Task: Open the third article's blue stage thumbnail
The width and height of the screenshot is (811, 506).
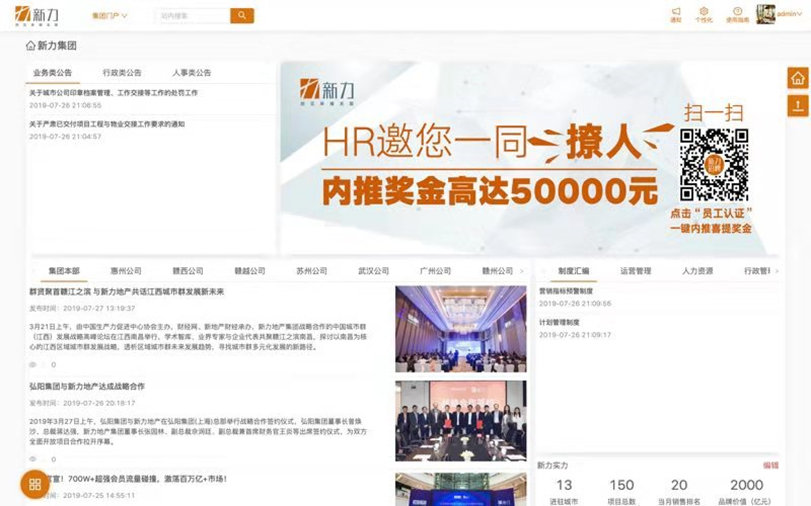Action: (x=461, y=489)
